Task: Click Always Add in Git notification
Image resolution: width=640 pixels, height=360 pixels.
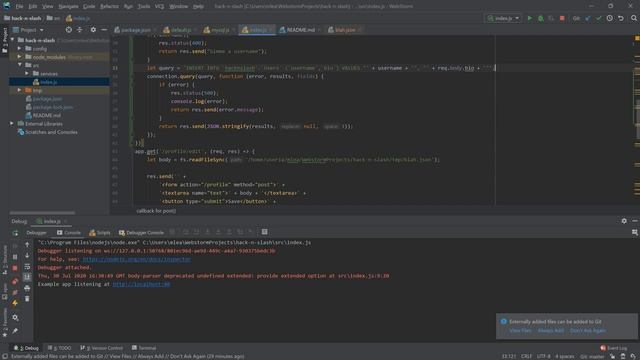Action: coord(551,331)
